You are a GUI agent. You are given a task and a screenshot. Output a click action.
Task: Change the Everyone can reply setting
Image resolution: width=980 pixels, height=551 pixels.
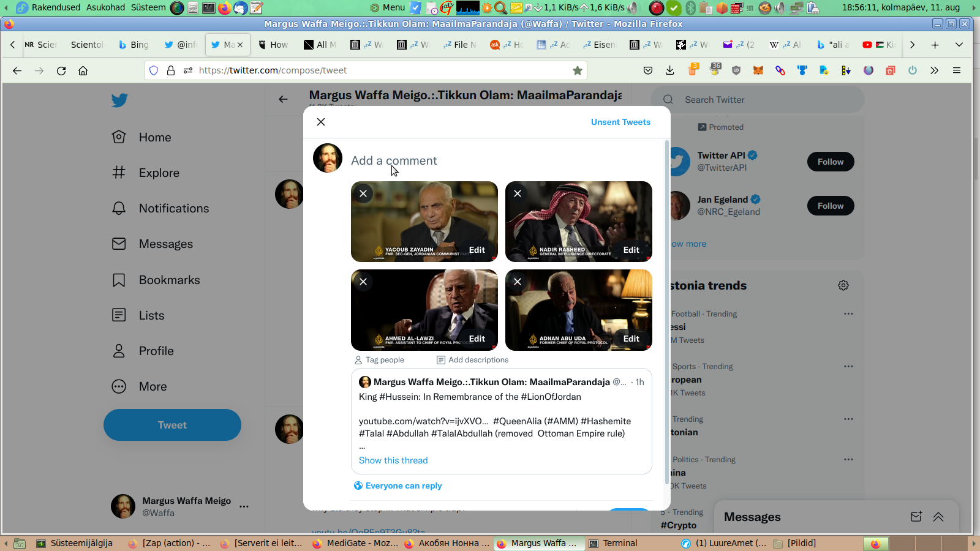(x=398, y=485)
